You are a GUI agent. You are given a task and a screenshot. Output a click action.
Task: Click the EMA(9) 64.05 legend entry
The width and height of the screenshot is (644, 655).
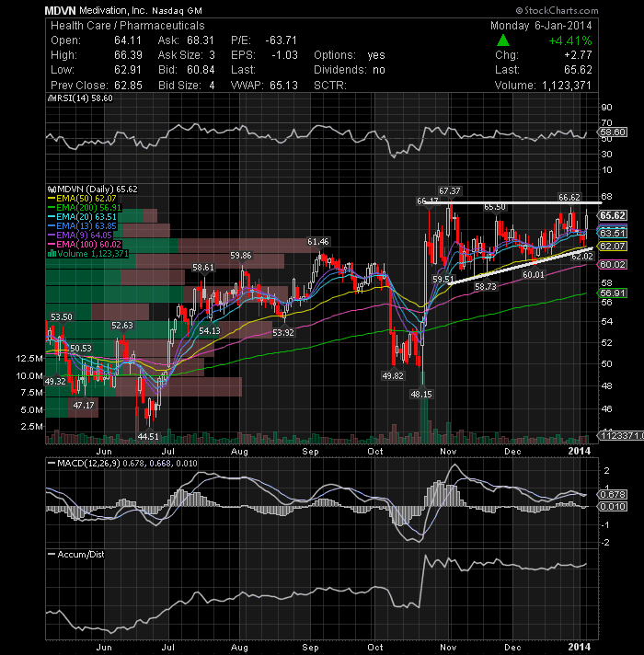click(x=80, y=236)
